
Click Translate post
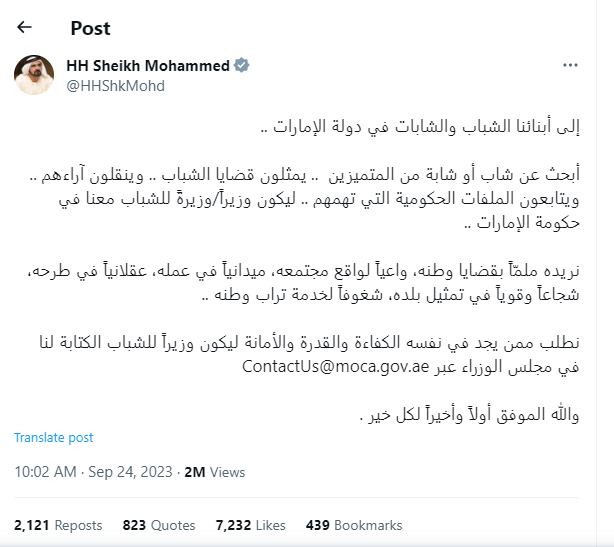click(x=54, y=437)
